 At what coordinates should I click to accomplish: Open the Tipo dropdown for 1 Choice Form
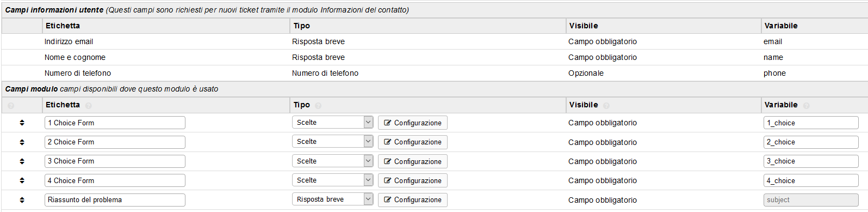coord(332,122)
